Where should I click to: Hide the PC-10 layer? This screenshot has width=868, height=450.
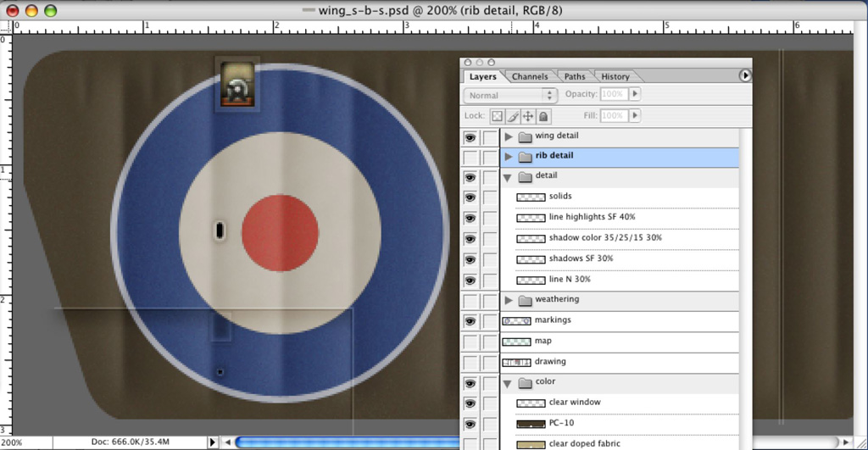coord(470,424)
